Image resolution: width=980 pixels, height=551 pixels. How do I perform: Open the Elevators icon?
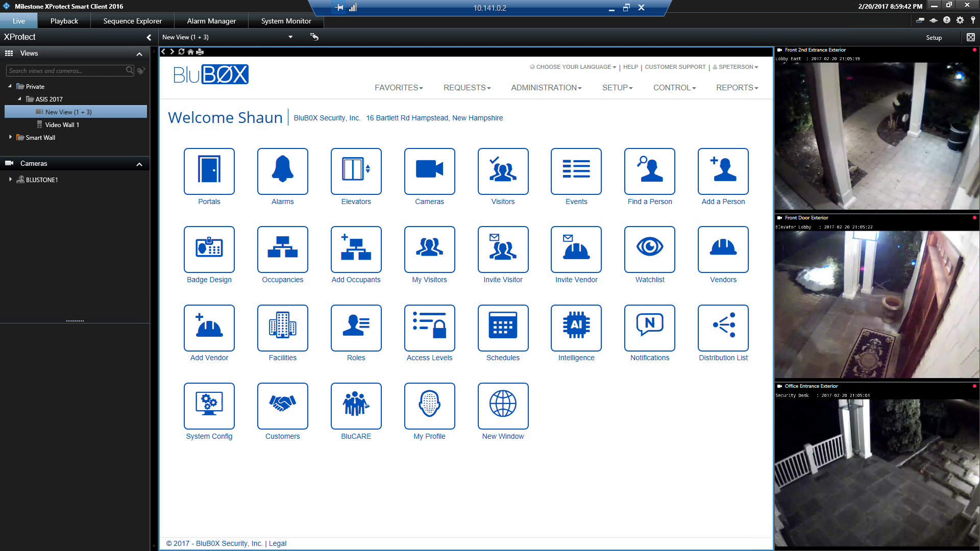[x=356, y=171]
